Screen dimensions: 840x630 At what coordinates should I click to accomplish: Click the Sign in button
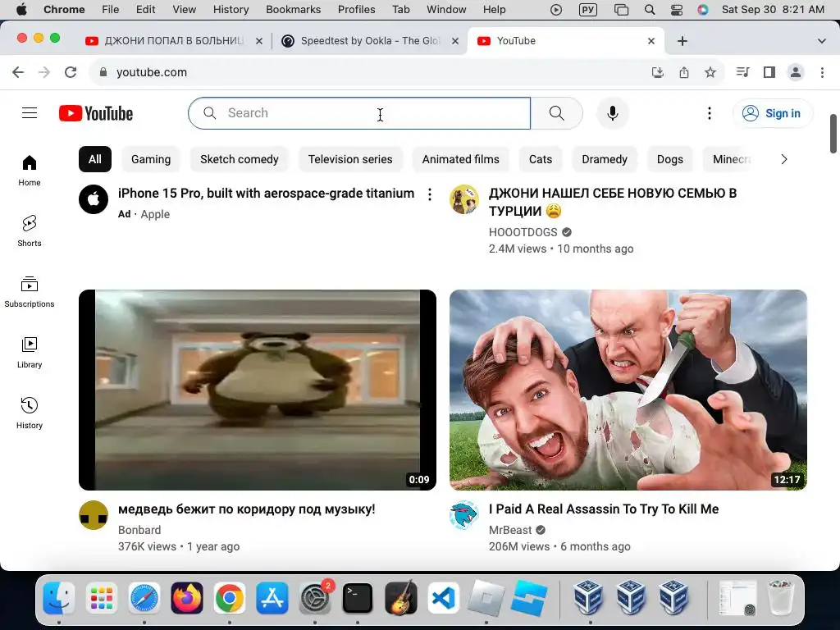773,113
